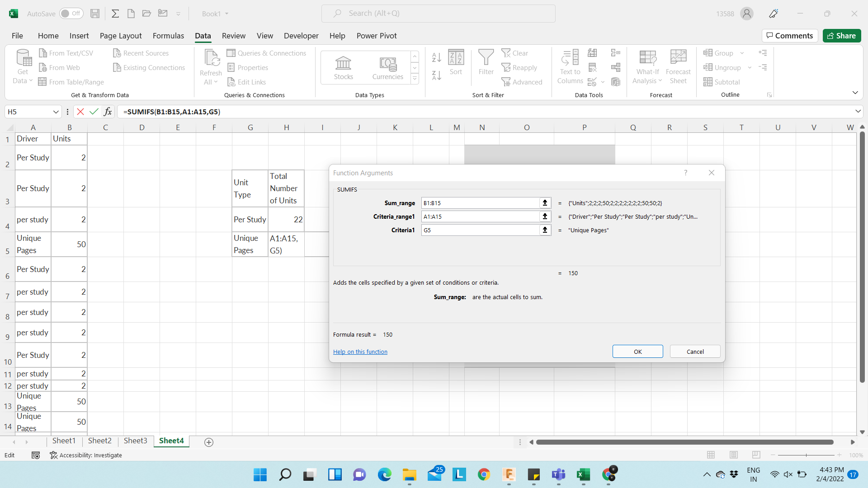
Task: Click the Currencies data type icon
Action: tap(387, 63)
